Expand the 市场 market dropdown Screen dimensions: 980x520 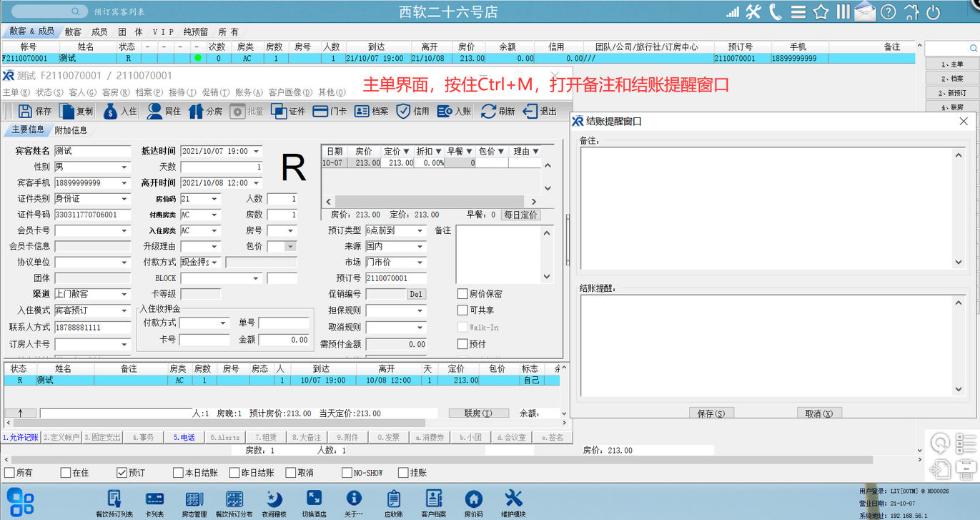point(420,262)
